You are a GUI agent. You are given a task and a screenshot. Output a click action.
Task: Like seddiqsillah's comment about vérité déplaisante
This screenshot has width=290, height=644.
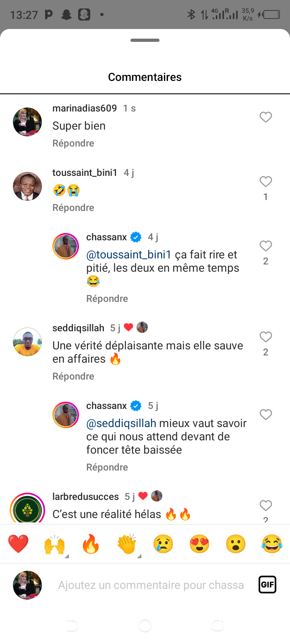pos(265,337)
